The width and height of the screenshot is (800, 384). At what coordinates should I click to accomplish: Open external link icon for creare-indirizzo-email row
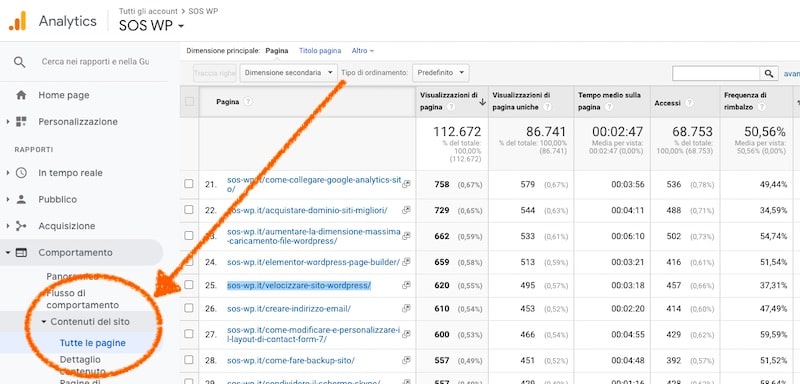[406, 309]
